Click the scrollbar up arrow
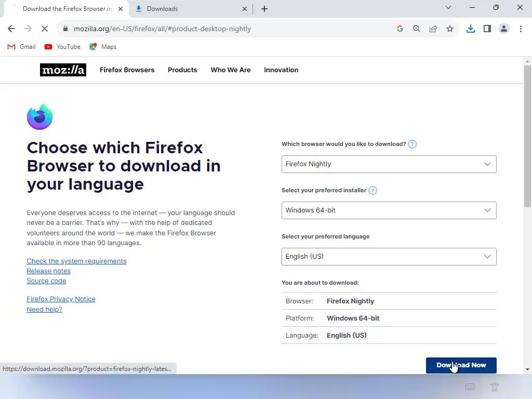 [x=527, y=61]
